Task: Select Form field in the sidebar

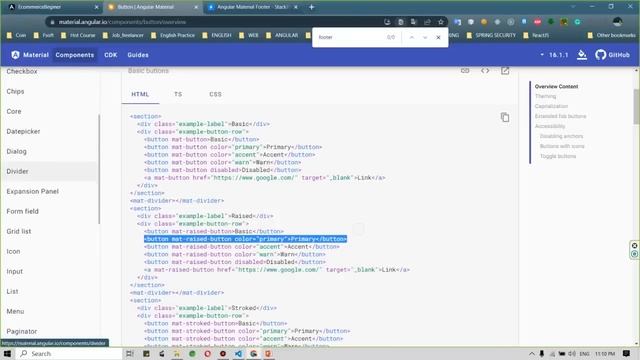Action: click(x=22, y=211)
